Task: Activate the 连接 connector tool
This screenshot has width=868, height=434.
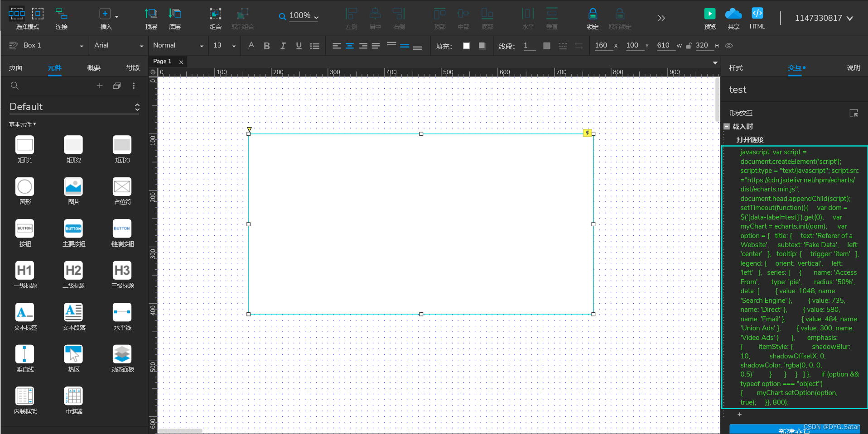Action: click(61, 14)
